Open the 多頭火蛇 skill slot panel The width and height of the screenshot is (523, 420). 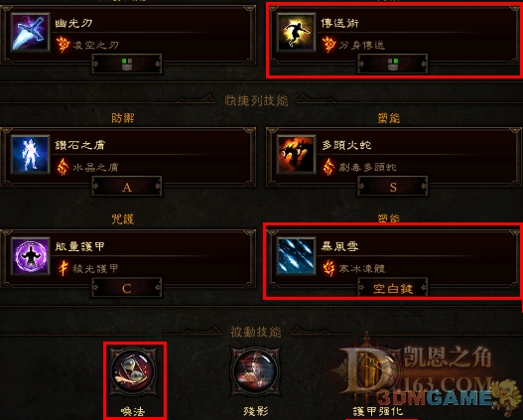point(394,157)
